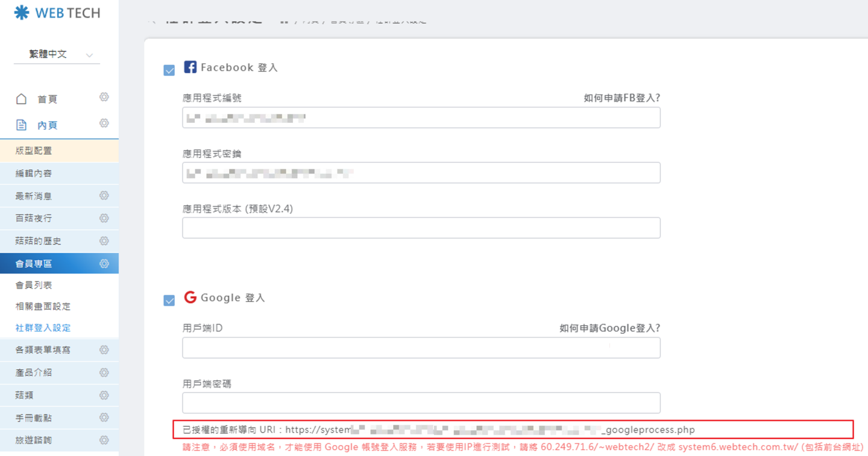Click the gear icon next to 首頁
This screenshot has width=868, height=456.
tap(104, 98)
